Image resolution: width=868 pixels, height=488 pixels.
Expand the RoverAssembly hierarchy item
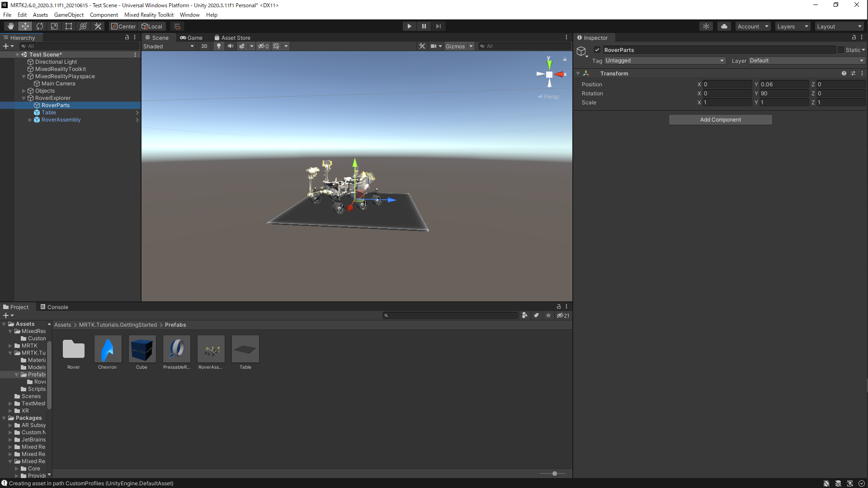click(30, 120)
